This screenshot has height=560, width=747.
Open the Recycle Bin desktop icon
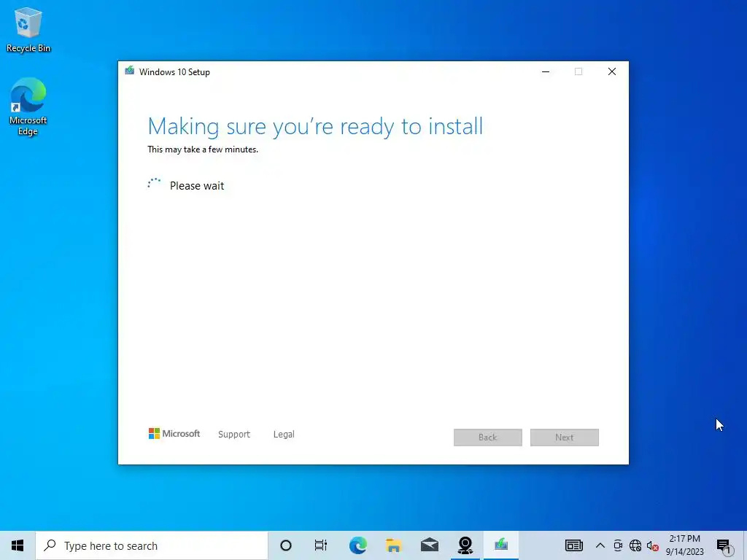pos(28,29)
